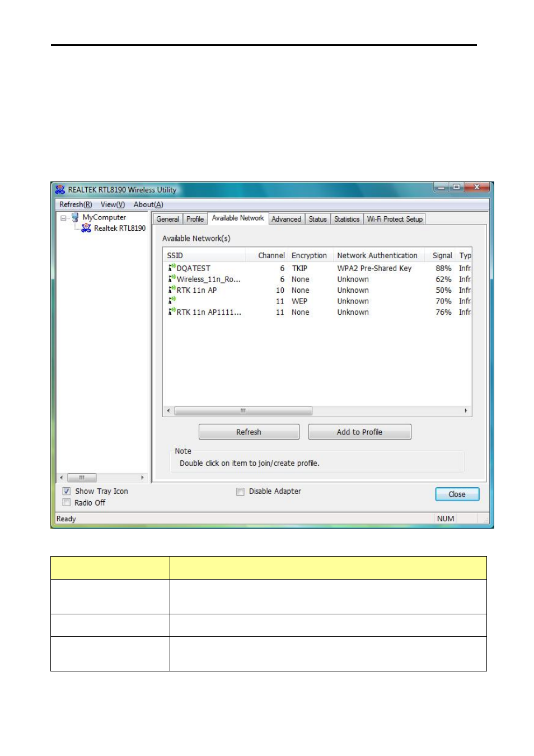Click the 62% signal value

(x=443, y=279)
